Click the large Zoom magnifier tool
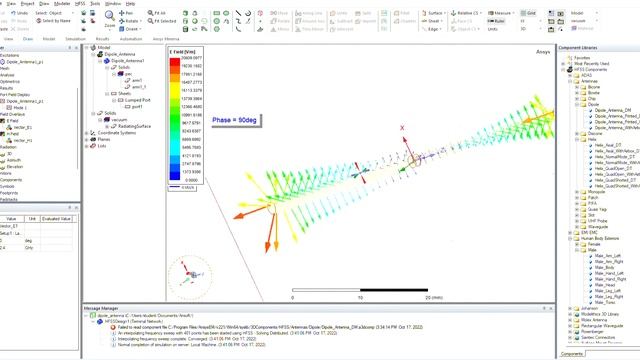This screenshot has height=360, width=640. tap(109, 16)
